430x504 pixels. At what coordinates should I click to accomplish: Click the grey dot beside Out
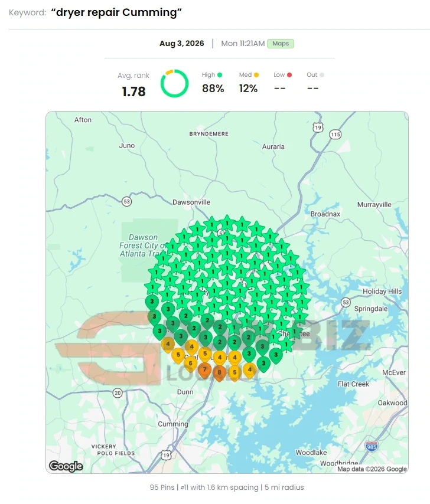coord(322,75)
